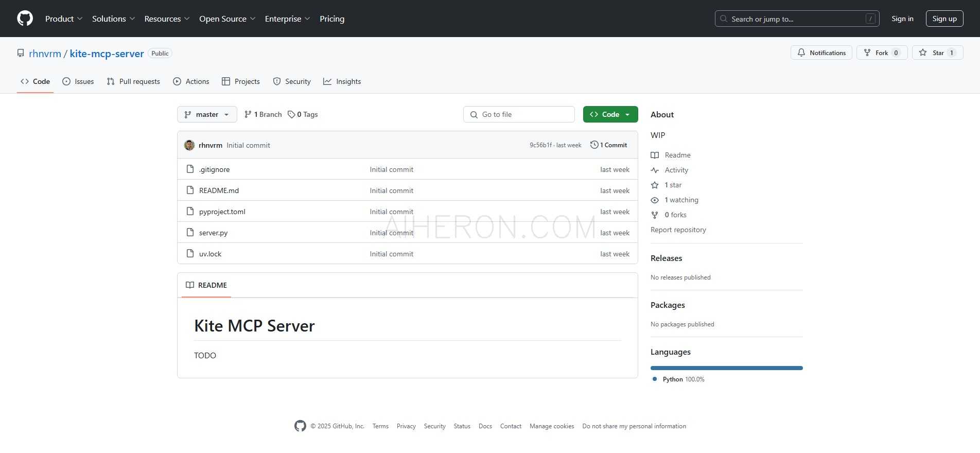
Task: Click the Python language color dot
Action: pyautogui.click(x=655, y=379)
